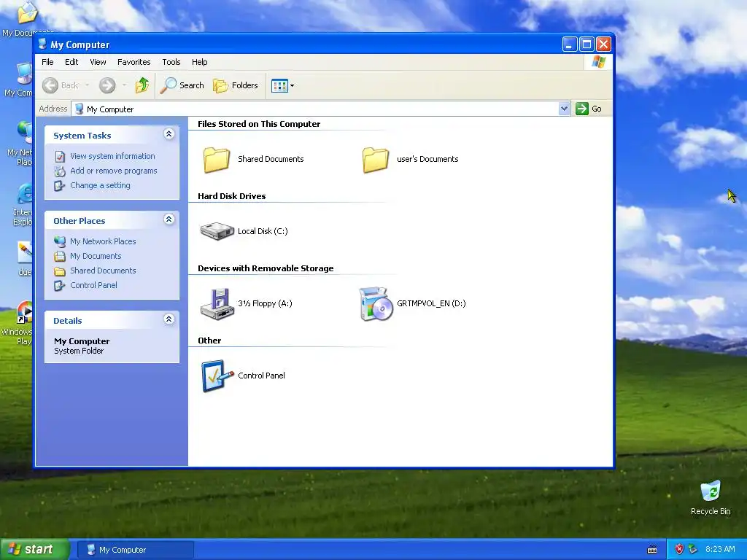747x560 pixels.
Task: Click the Hard Disk Drives group header
Action: (x=231, y=196)
